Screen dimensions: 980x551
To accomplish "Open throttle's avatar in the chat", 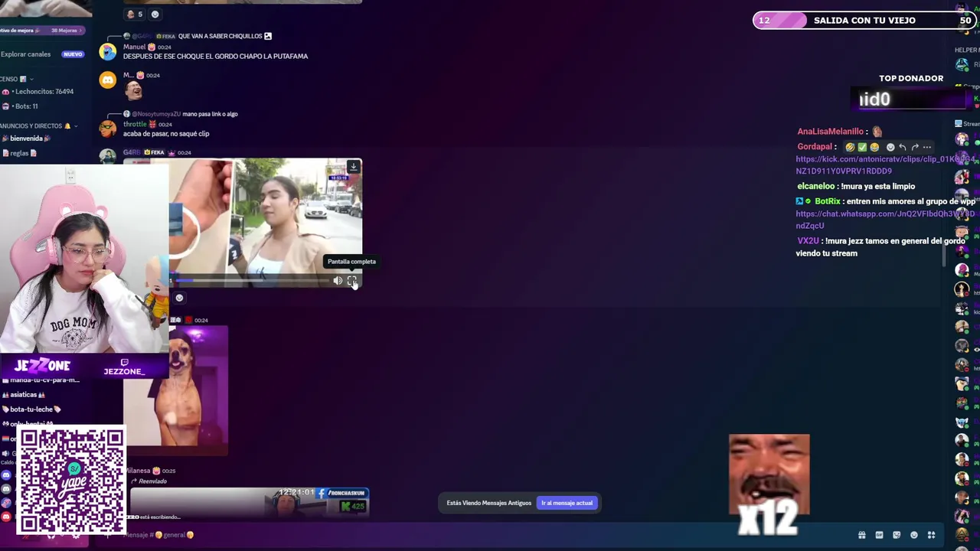I will point(108,129).
